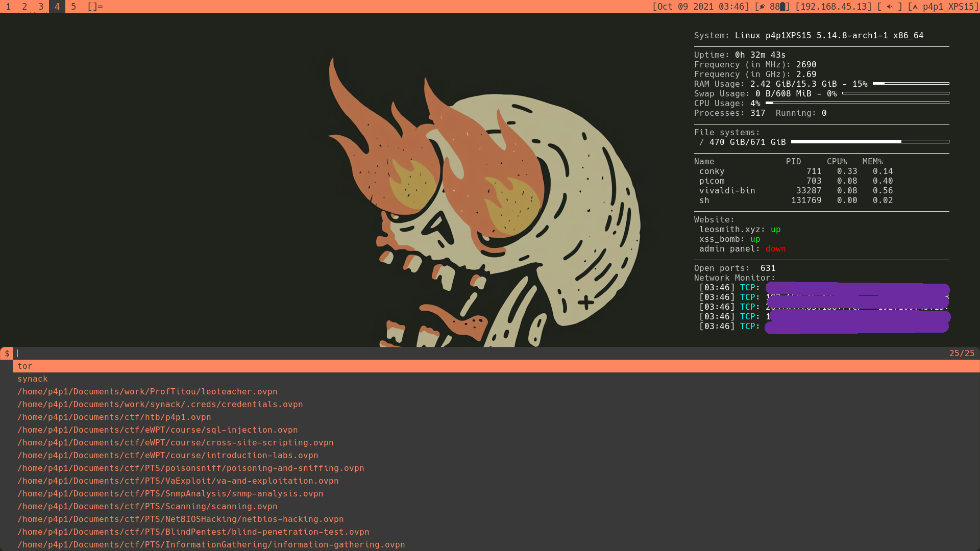Click the date and time display

(699, 7)
